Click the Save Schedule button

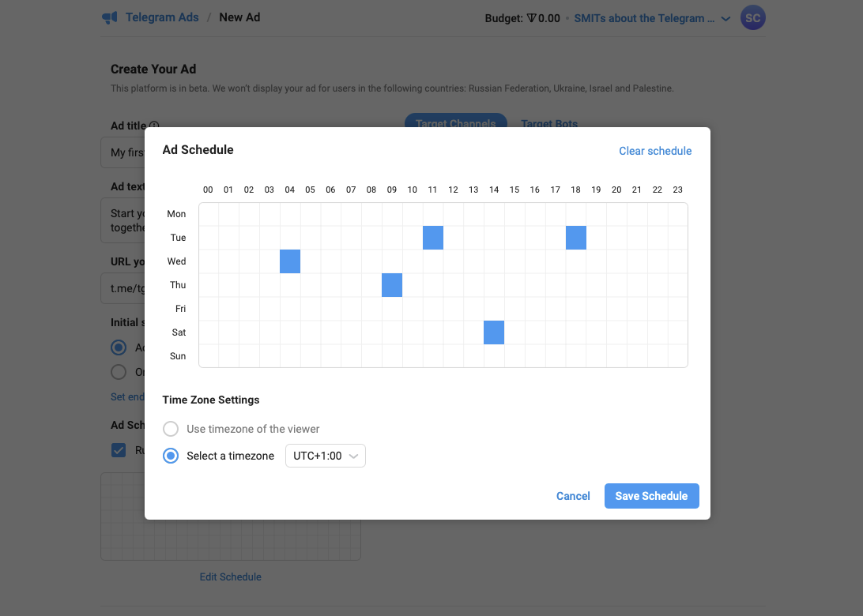pos(652,495)
